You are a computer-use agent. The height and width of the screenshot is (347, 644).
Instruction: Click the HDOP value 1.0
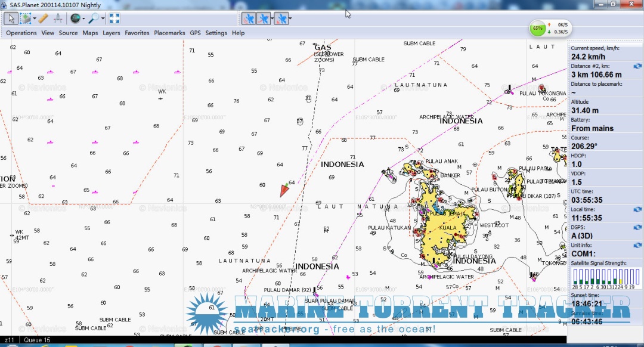(576, 165)
